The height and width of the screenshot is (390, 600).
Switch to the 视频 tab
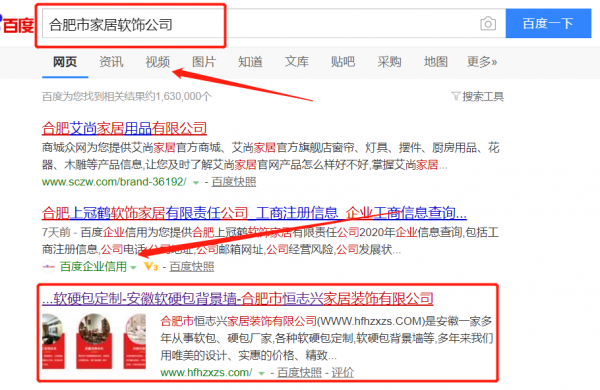click(x=158, y=62)
